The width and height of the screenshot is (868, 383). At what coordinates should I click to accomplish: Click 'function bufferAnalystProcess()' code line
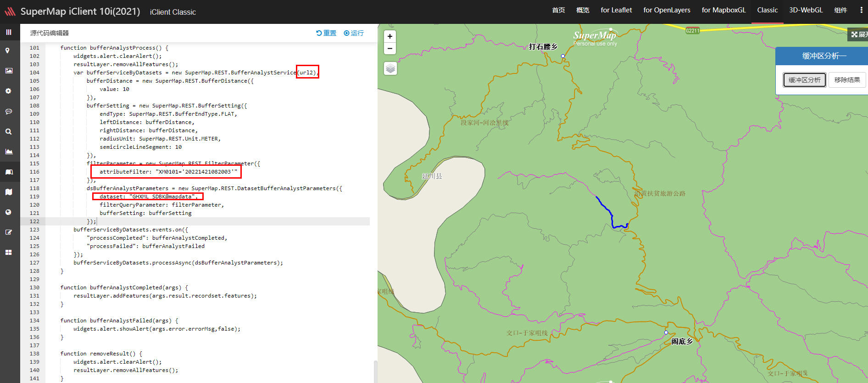tap(114, 48)
